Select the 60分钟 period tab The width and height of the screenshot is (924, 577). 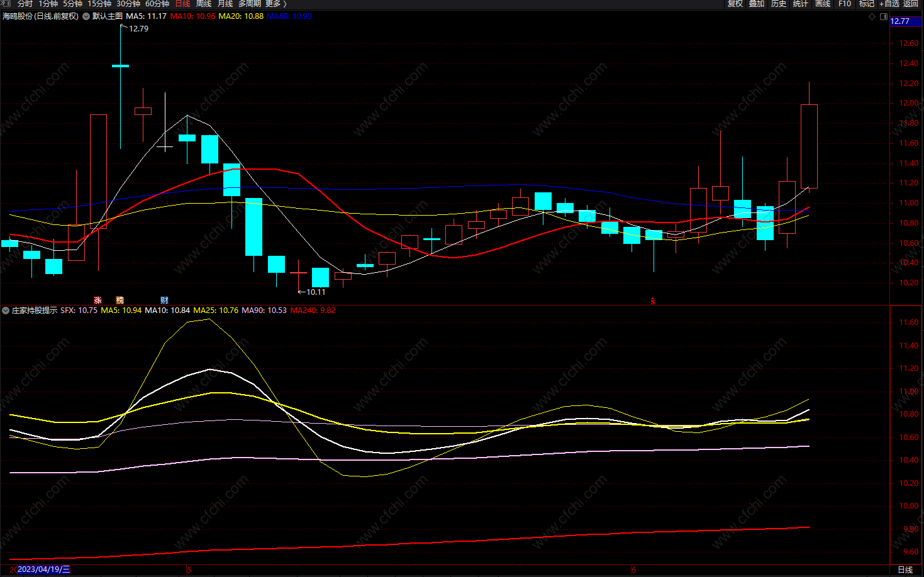click(157, 3)
